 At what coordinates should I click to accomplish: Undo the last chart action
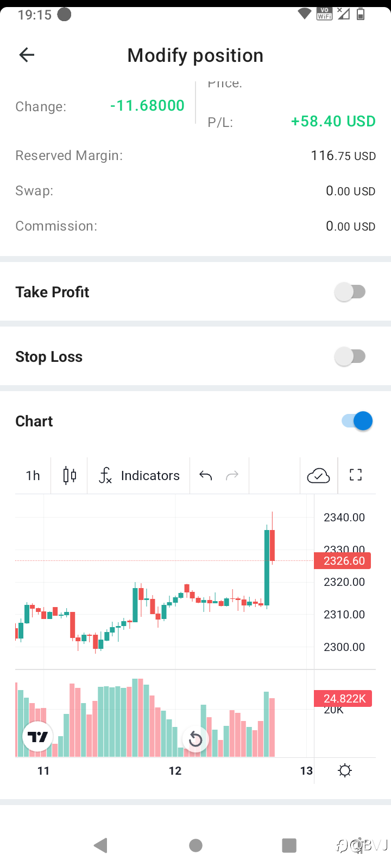[x=205, y=476]
